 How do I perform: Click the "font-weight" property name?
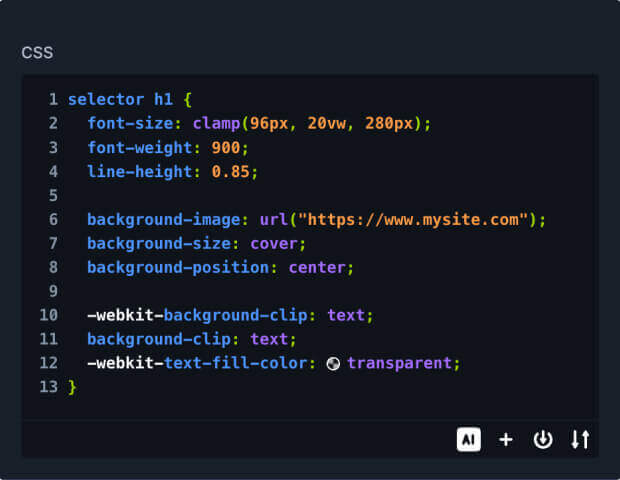[x=140, y=148]
